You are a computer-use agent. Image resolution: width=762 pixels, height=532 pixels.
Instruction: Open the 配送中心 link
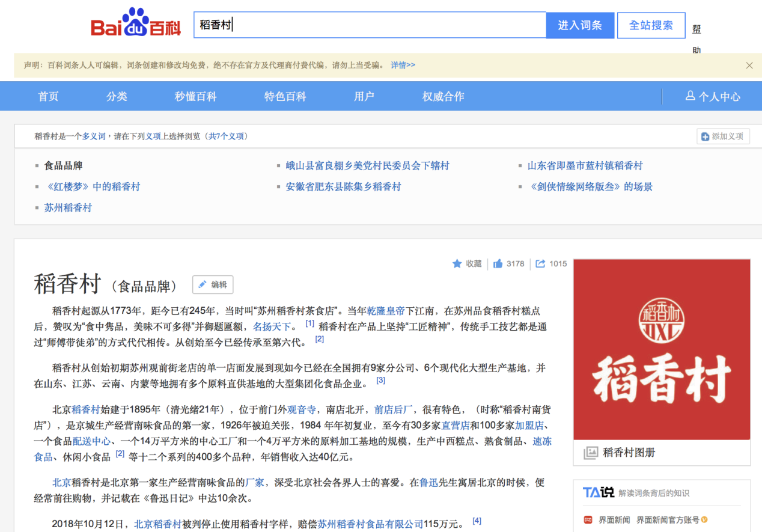point(91,441)
